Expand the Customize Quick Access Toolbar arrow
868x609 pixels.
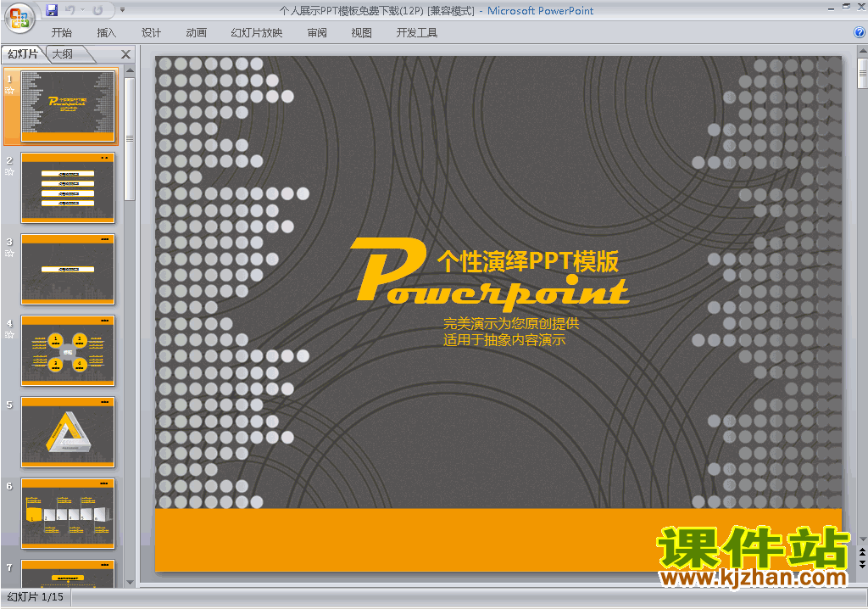click(122, 10)
